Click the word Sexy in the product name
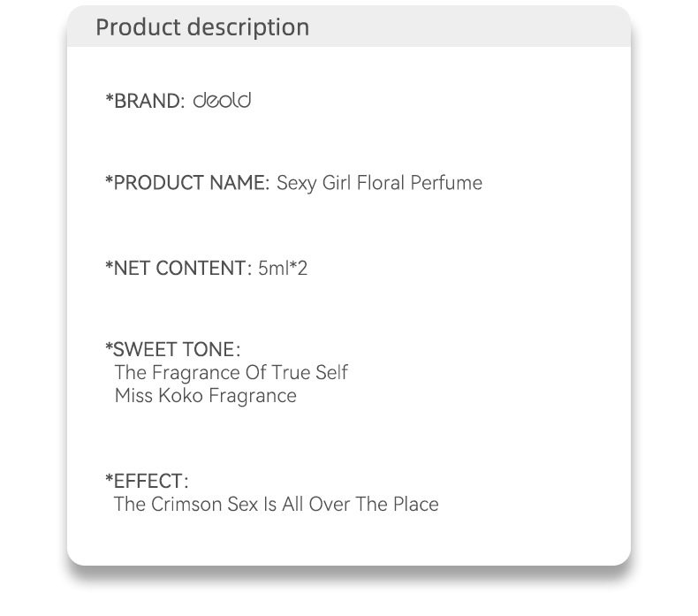 tap(296, 183)
